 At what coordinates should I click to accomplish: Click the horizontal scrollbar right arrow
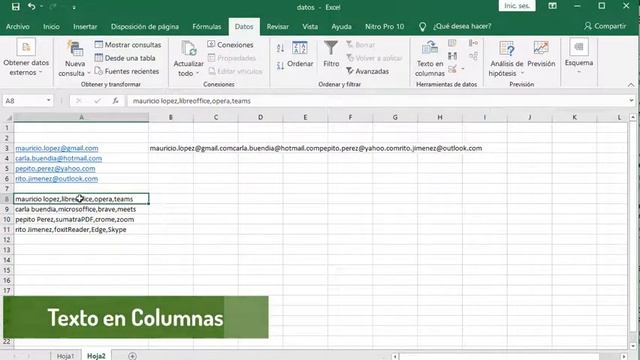(624, 356)
